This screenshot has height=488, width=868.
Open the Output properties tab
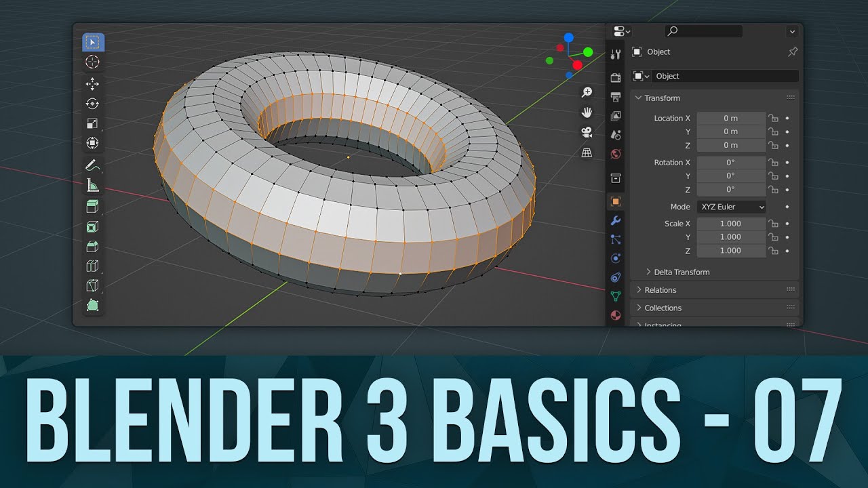click(616, 97)
